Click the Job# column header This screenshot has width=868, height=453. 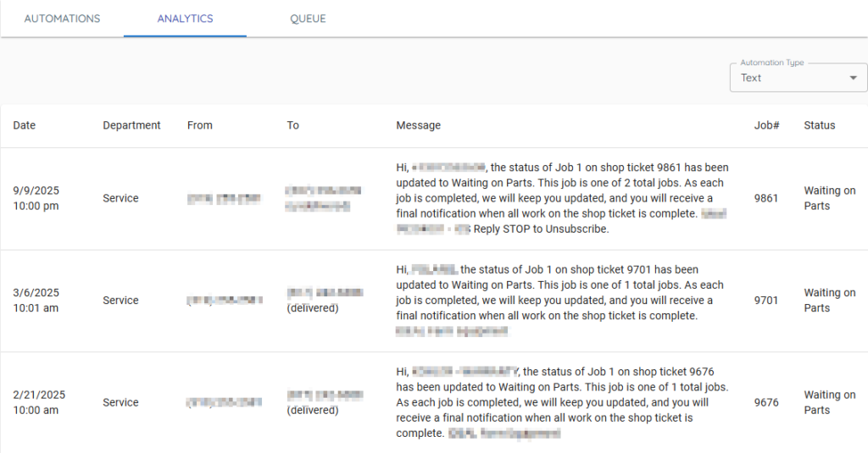(766, 125)
